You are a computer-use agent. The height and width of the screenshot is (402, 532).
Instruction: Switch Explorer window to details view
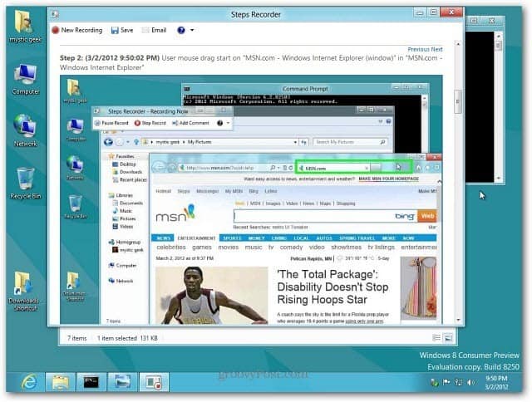click(x=436, y=337)
